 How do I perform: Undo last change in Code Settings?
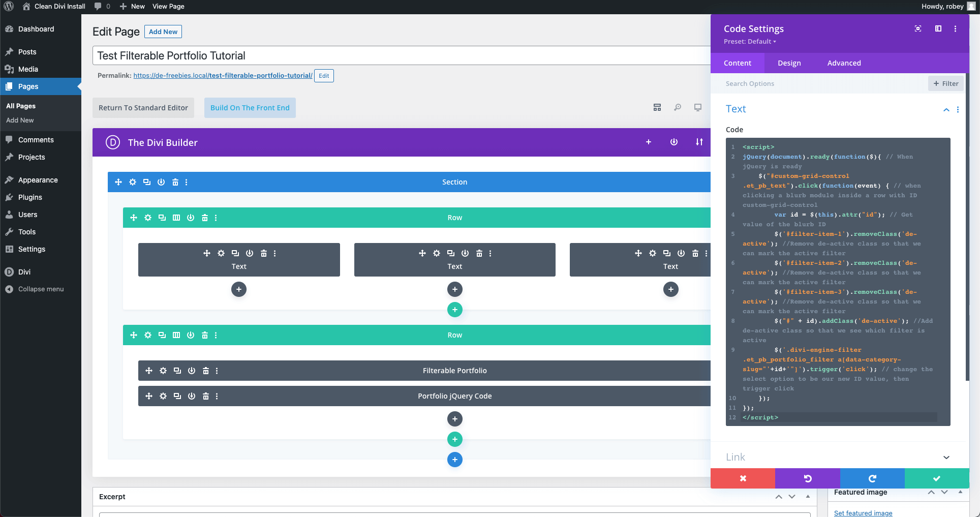pos(808,478)
